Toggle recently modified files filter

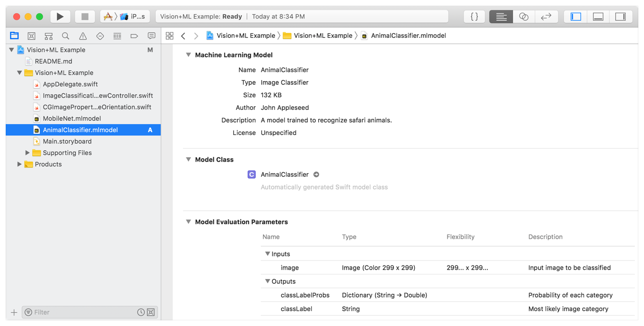pyautogui.click(x=141, y=312)
